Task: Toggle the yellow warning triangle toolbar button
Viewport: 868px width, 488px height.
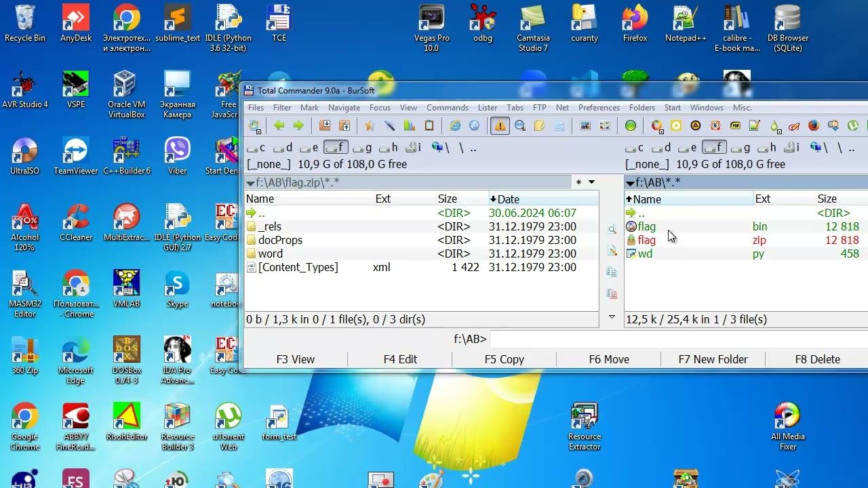Action: pyautogui.click(x=500, y=125)
